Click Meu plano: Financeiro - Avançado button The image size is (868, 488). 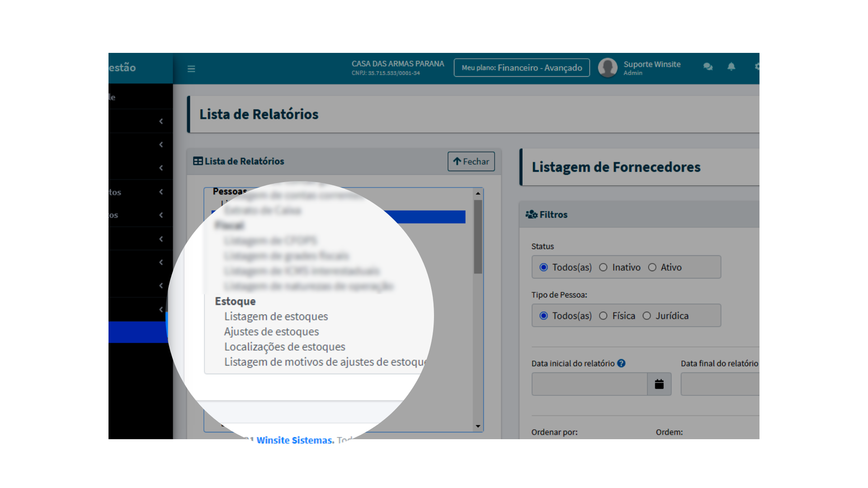pos(522,68)
